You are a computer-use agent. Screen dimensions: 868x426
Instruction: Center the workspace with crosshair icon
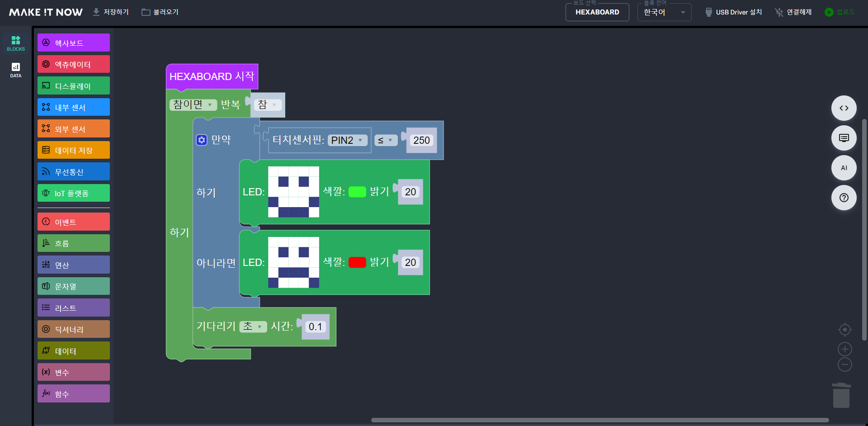click(x=845, y=330)
